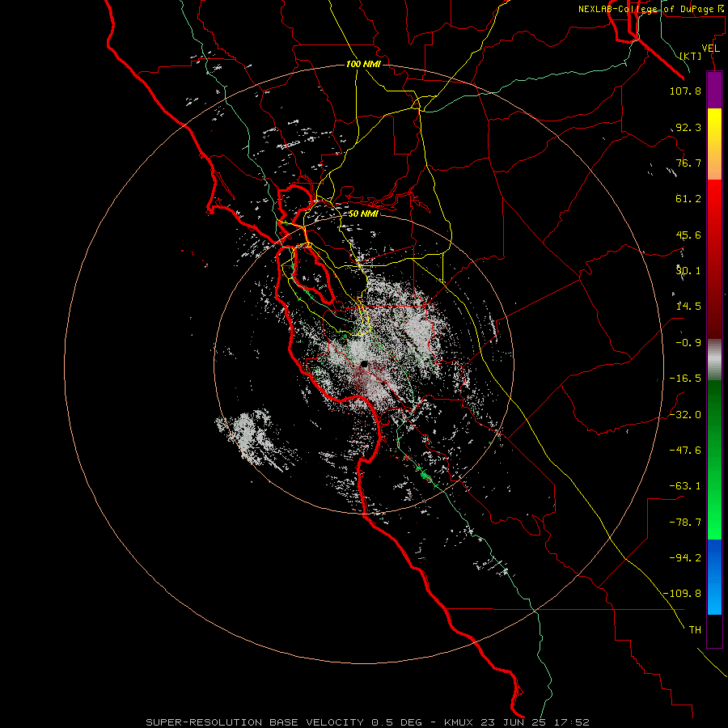The height and width of the screenshot is (728, 728).
Task: Click the 30.1 velocity scale value
Action: click(688, 271)
